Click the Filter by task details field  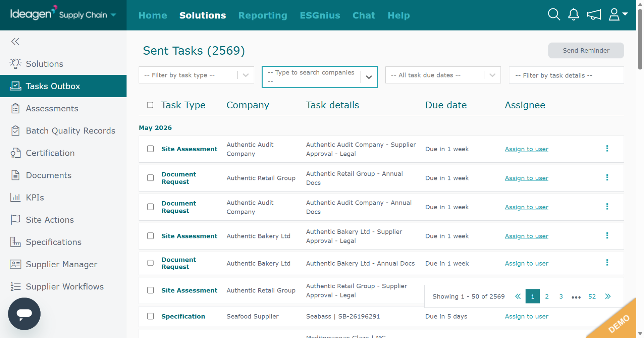tap(566, 75)
